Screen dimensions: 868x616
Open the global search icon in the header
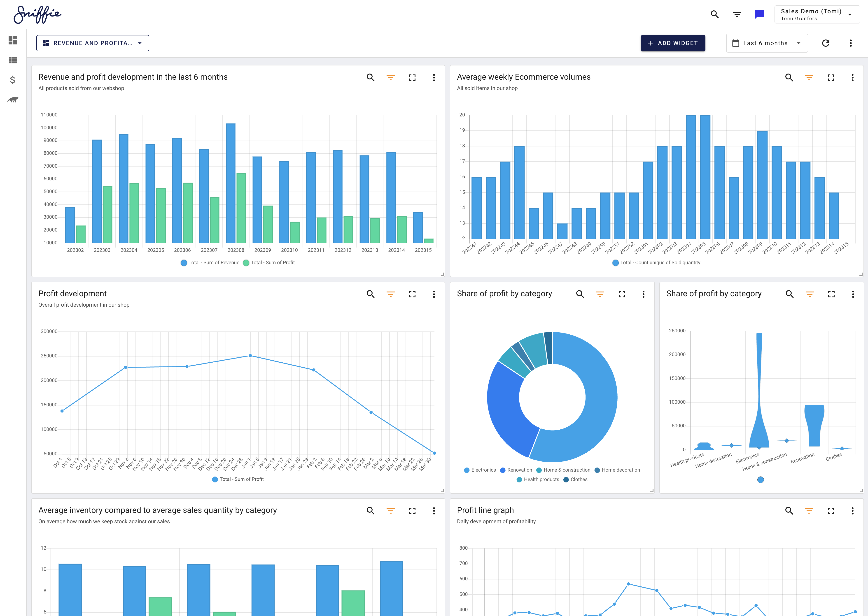pyautogui.click(x=715, y=14)
